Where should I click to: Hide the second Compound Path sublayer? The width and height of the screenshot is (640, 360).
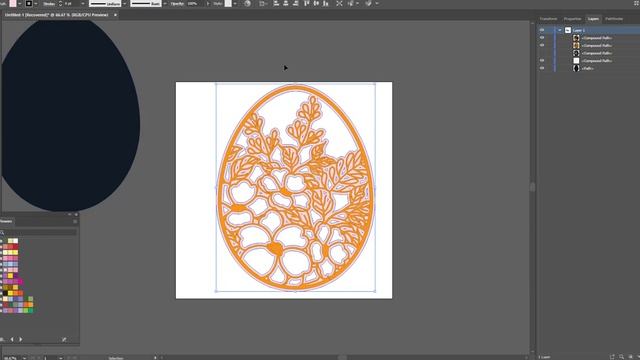[542, 45]
